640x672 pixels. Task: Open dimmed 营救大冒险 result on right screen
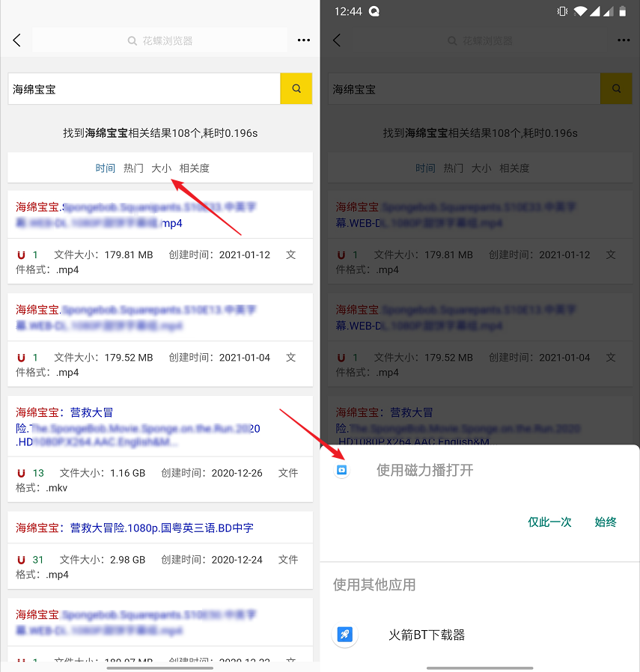tap(458, 427)
